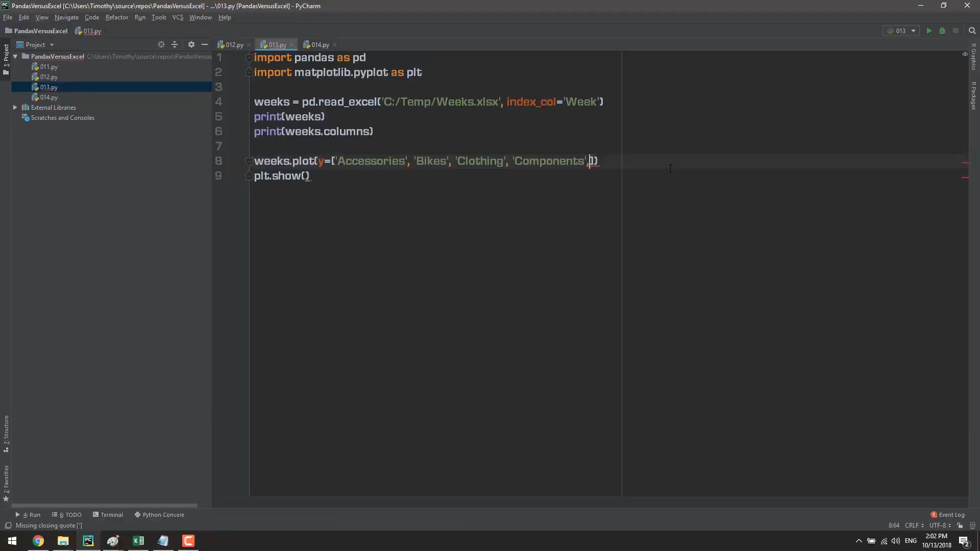Screen dimensions: 980x551
Task: Open the Window menu
Action: coord(200,17)
